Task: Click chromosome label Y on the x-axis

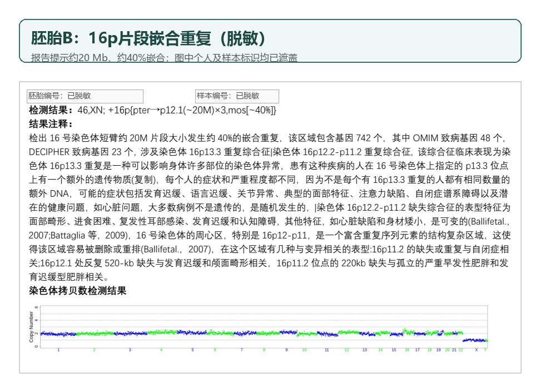Action: coord(485,350)
